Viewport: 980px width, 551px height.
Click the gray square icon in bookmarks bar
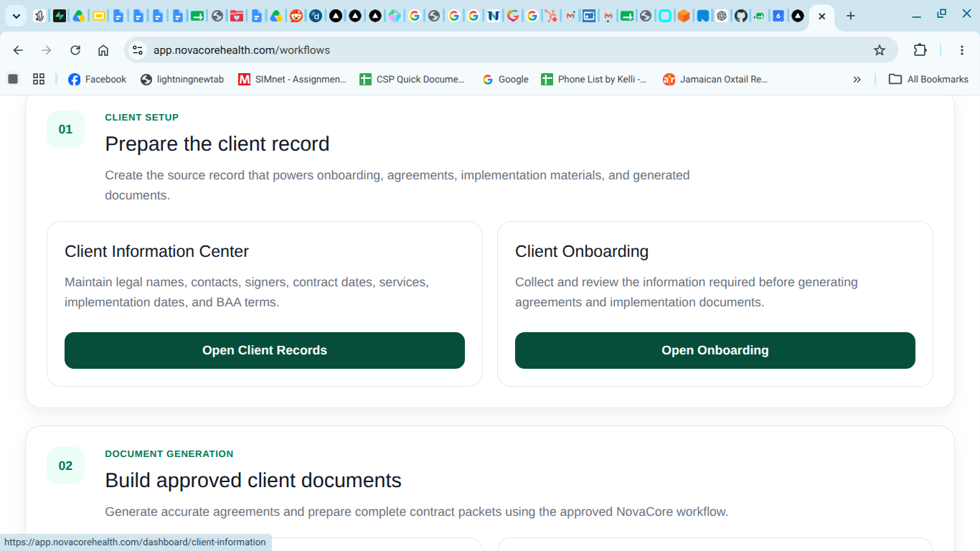pyautogui.click(x=13, y=79)
